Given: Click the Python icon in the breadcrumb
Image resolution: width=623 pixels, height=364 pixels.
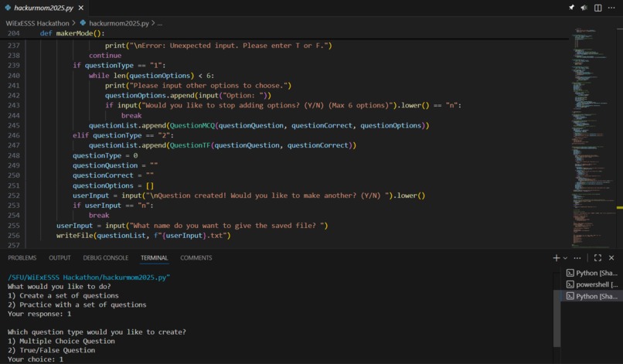Looking at the screenshot, I should point(83,23).
